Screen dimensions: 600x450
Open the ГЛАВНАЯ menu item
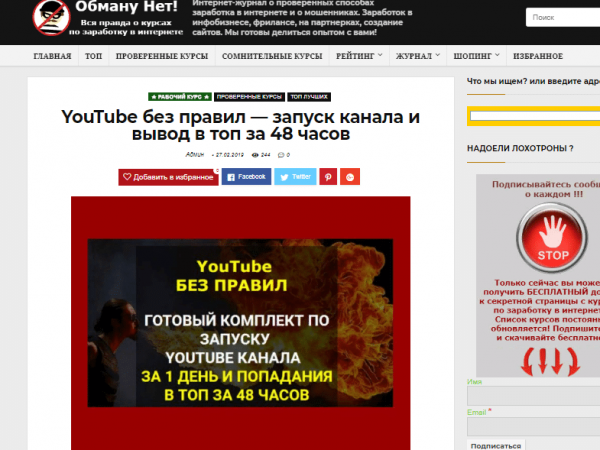[x=52, y=56]
